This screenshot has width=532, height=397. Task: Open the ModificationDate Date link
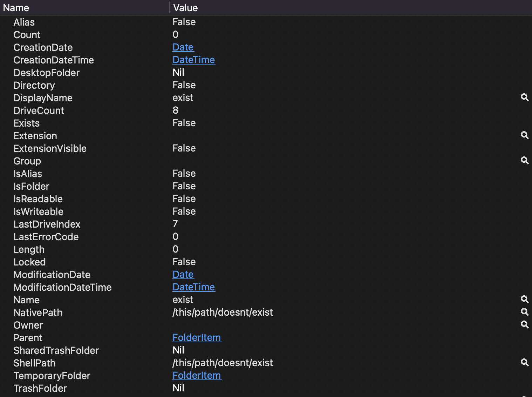[x=183, y=275]
